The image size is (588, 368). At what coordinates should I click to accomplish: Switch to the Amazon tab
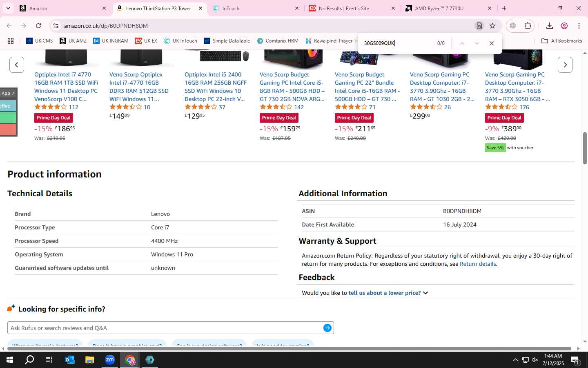(63, 8)
